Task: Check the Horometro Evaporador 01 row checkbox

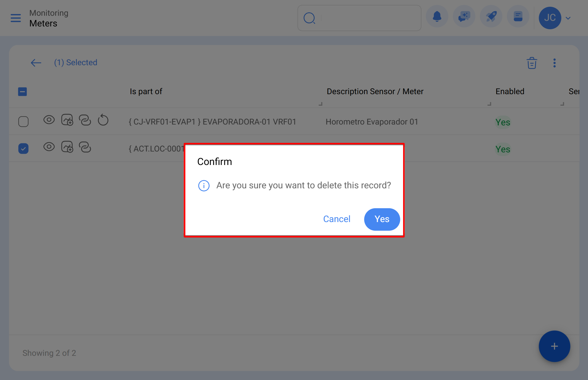Action: 23,122
